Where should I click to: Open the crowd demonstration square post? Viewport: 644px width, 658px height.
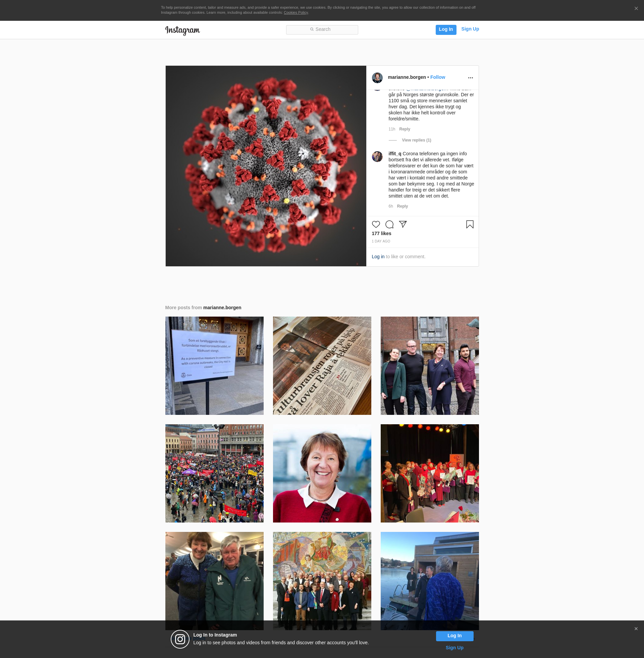pyautogui.click(x=214, y=474)
